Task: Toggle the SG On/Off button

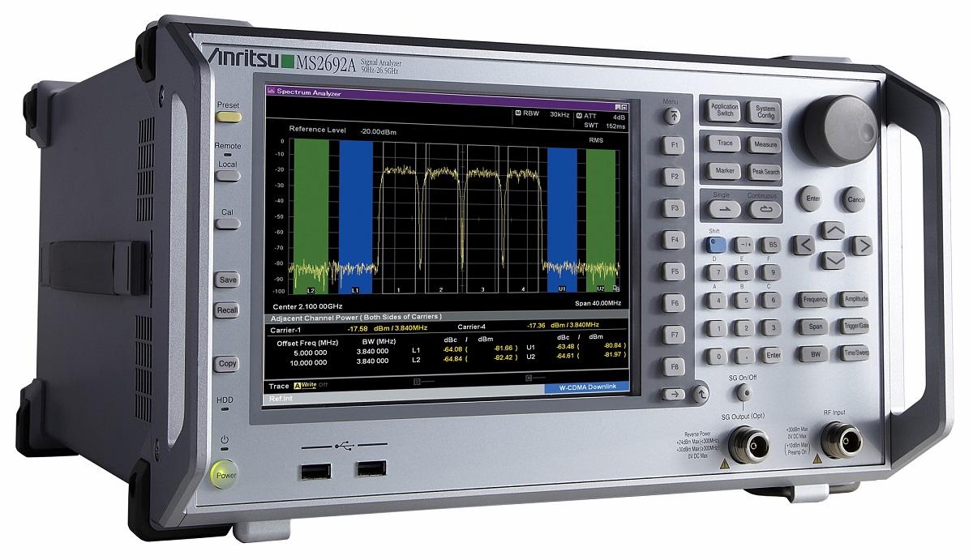Action: click(x=743, y=393)
